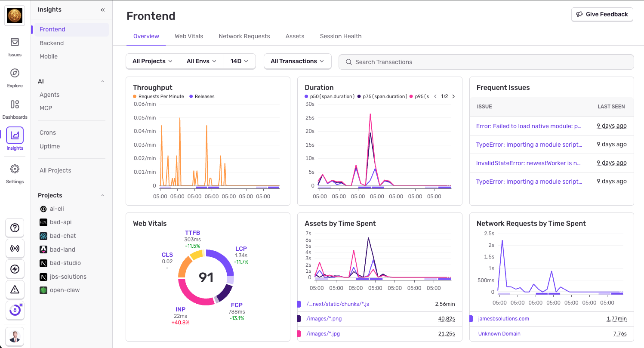Click the organization avatar at top left
The width and height of the screenshot is (644, 348).
pyautogui.click(x=15, y=15)
